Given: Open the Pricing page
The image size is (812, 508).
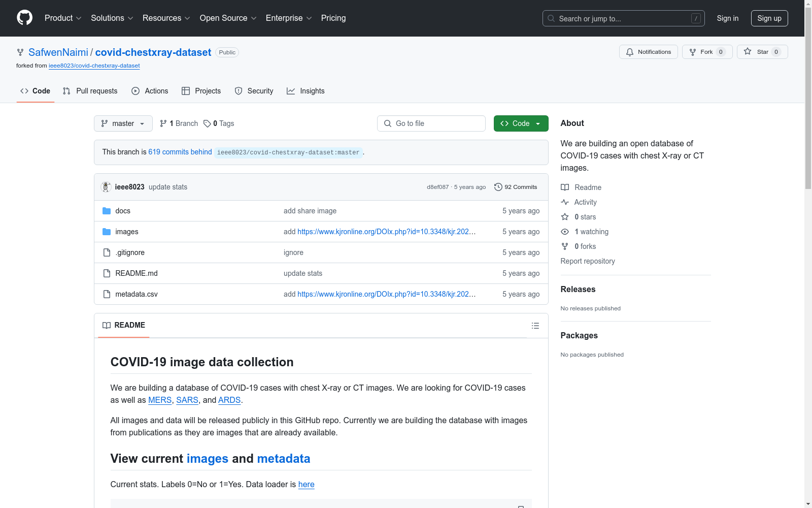Looking at the screenshot, I should point(333,18).
